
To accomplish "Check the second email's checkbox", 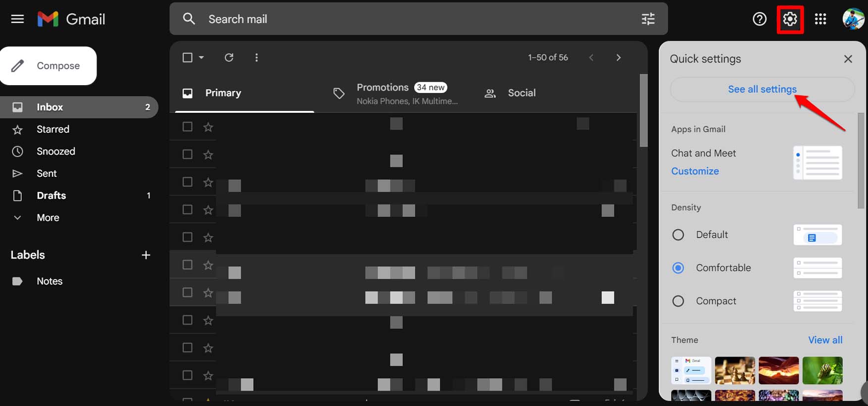I will coord(187,154).
